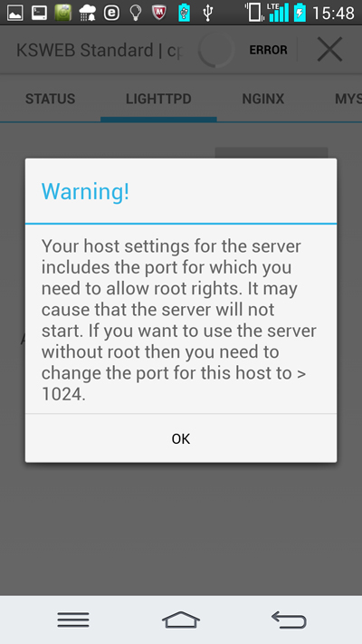Screen dimensions: 362x644
Task: Close KSWEB with the X icon
Action: click(330, 49)
